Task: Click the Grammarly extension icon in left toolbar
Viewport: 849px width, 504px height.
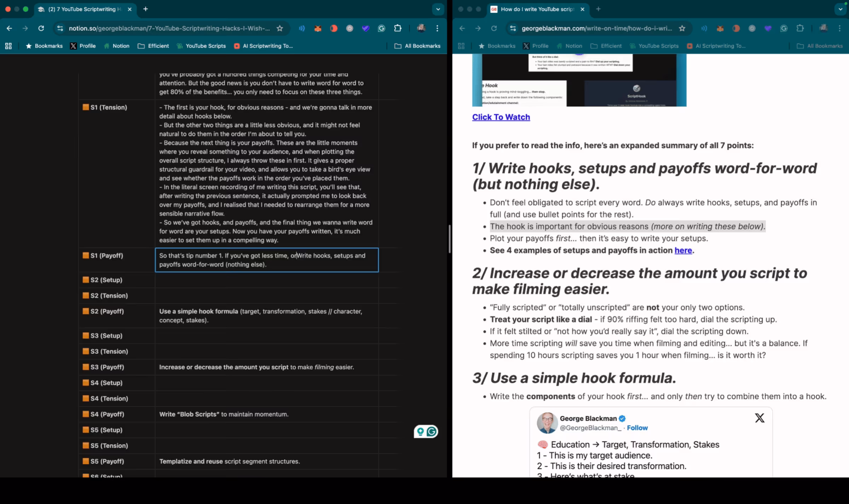Action: 381,28
